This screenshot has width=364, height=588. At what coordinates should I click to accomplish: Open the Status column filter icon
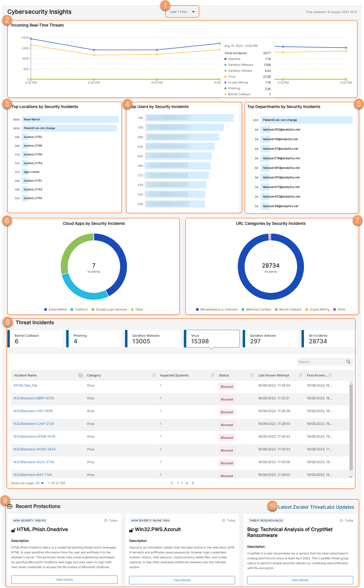click(252, 375)
